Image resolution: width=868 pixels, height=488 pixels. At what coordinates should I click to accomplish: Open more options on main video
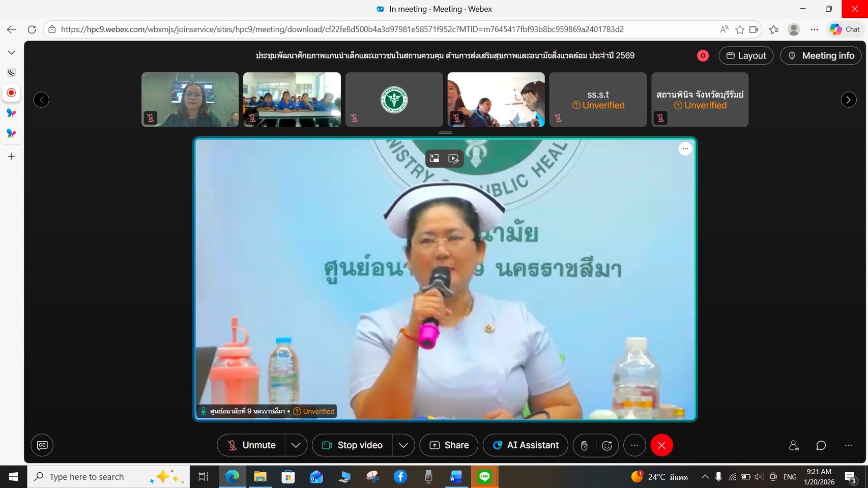pos(685,148)
